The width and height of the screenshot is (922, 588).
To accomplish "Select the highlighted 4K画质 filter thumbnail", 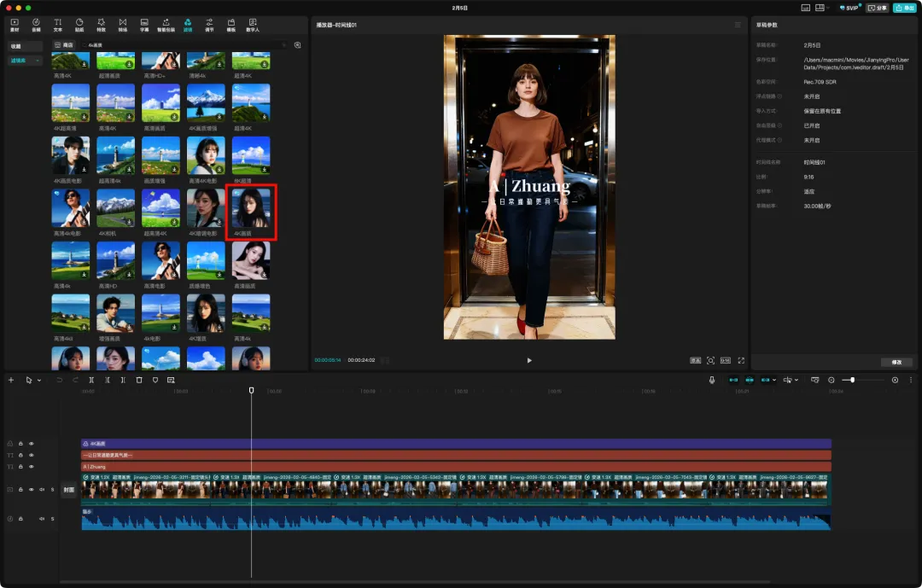I will [251, 209].
